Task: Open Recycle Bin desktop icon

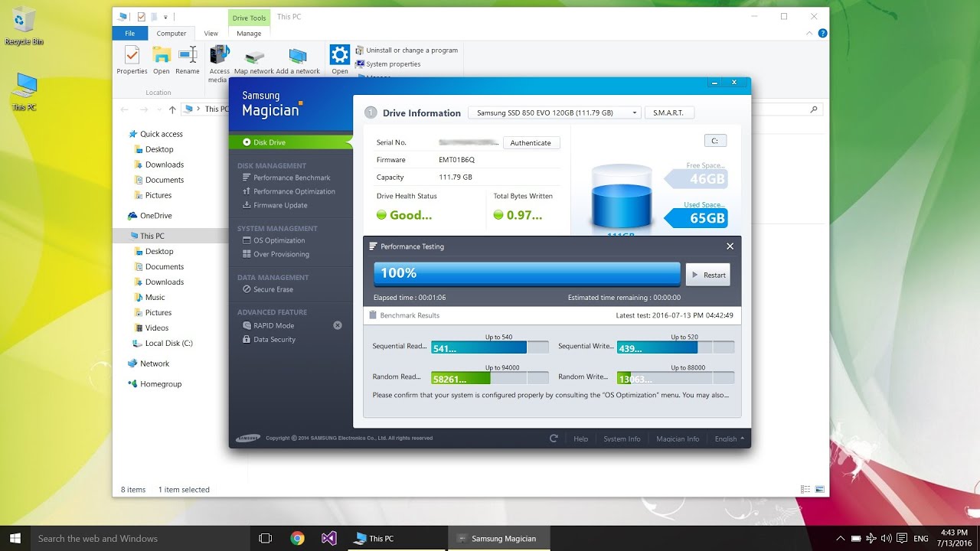Action: (x=24, y=25)
